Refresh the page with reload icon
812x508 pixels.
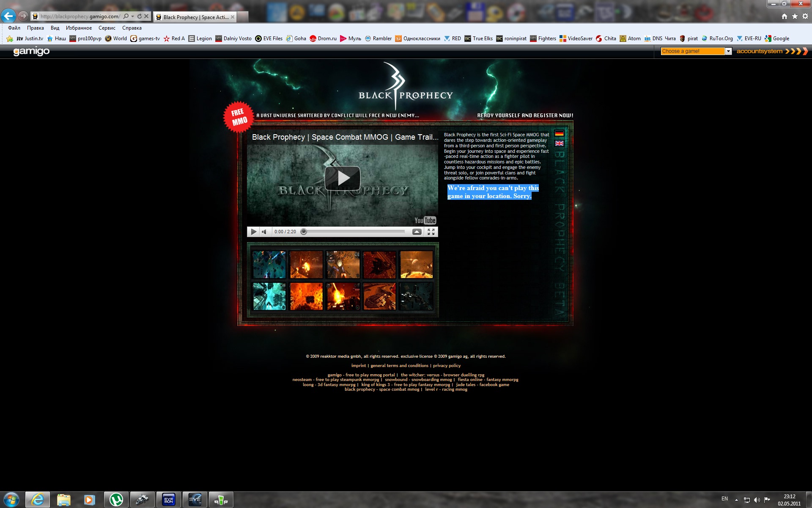coord(139,16)
